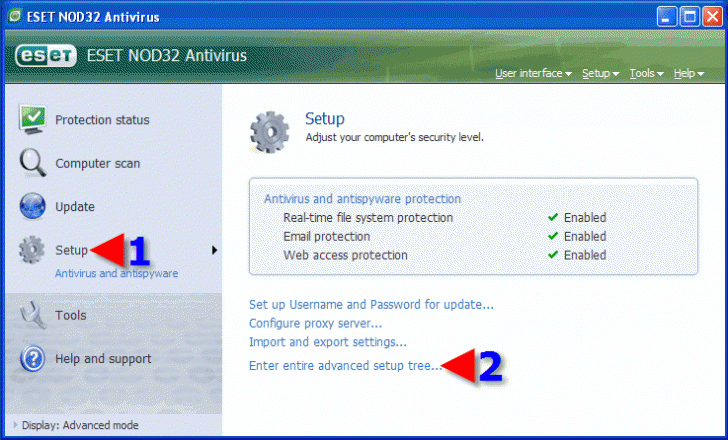This screenshot has width=728, height=440.
Task: Open the User interface dropdown menu
Action: tap(533, 74)
